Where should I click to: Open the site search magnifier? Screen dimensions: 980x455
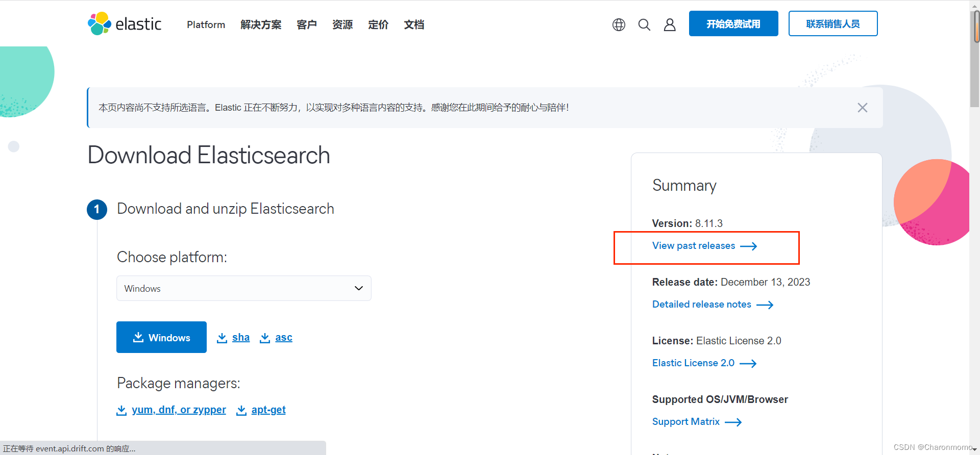[x=644, y=24]
